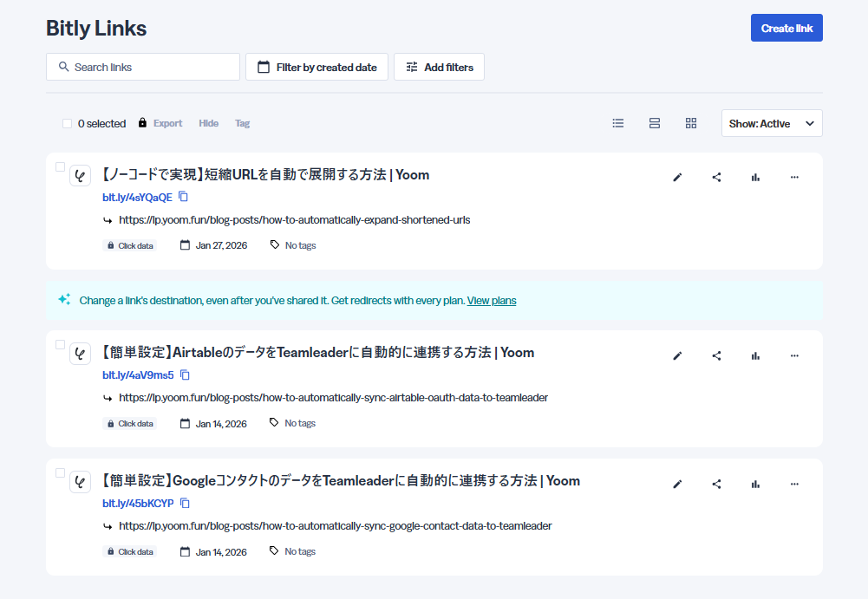Image resolution: width=868 pixels, height=599 pixels.
Task: Open the Show: Active dropdown
Action: click(x=772, y=123)
